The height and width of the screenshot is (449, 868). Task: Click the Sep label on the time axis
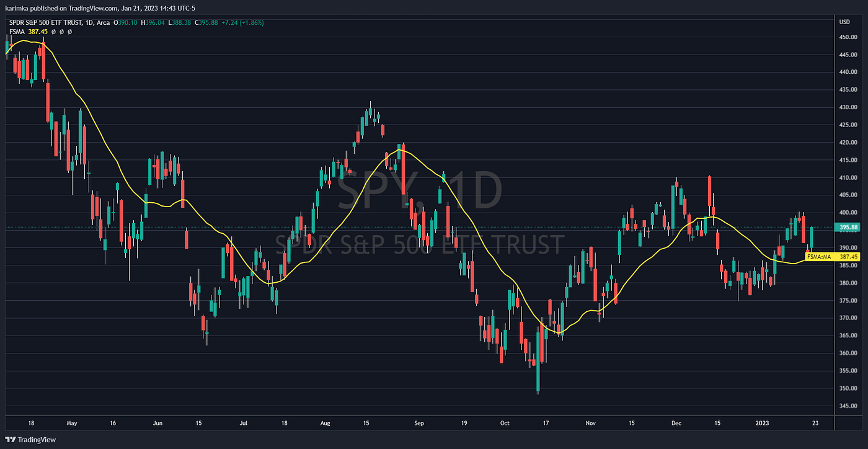point(419,424)
